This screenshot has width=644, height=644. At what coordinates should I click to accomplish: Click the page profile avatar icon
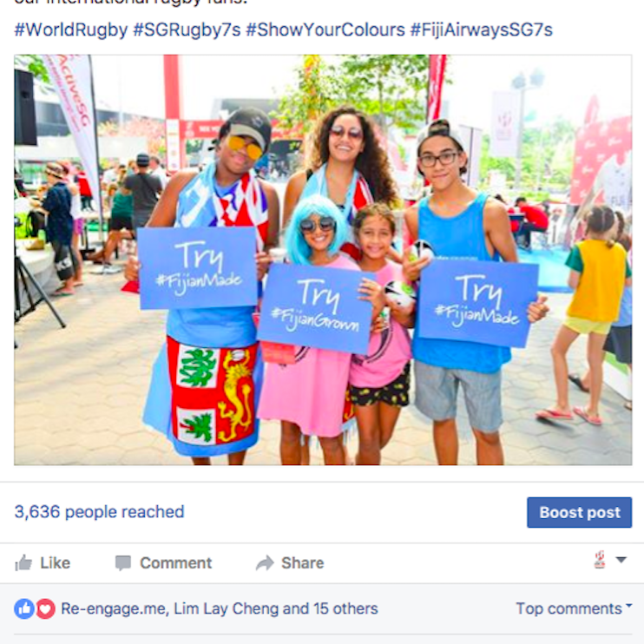tap(600, 560)
